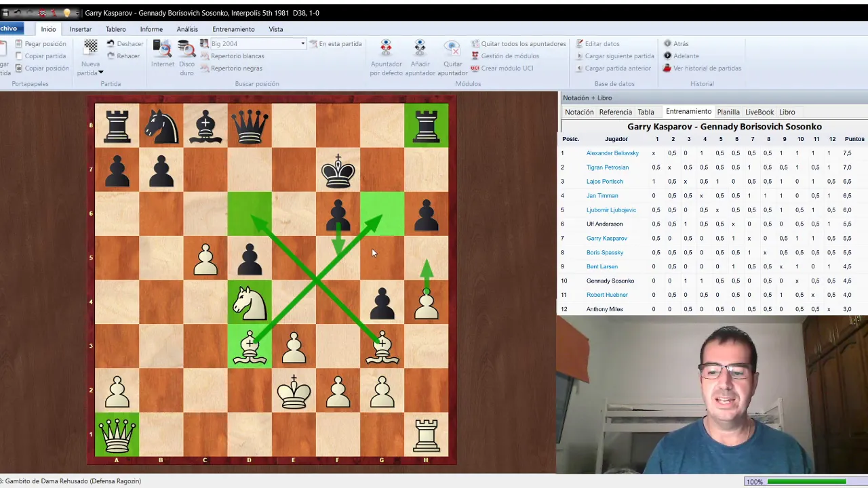Open Boris Spassky player link
868x488 pixels.
click(x=605, y=253)
